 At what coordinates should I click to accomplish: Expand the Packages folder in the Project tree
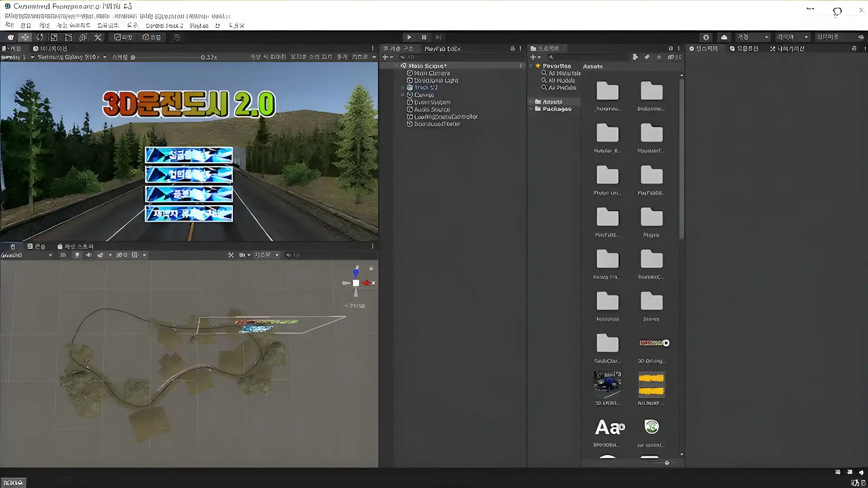click(x=531, y=109)
